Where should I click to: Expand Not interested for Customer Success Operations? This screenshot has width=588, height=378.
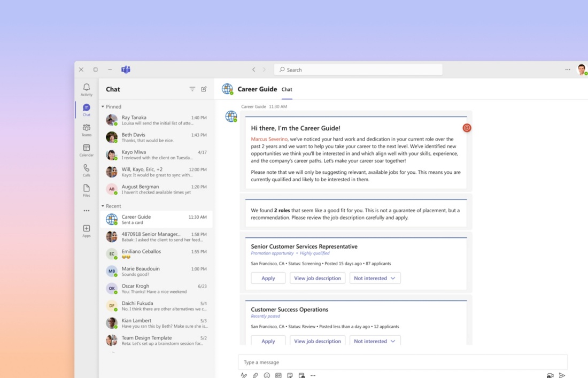pyautogui.click(x=375, y=341)
